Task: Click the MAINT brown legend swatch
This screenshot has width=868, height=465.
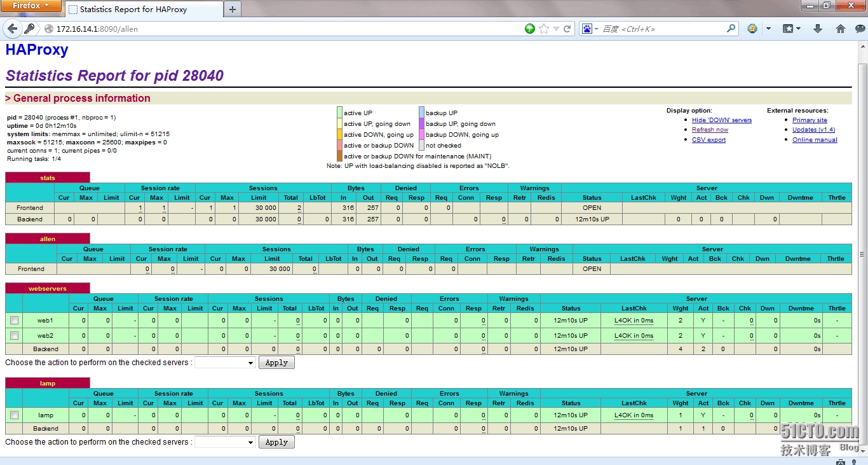Action: (x=339, y=156)
